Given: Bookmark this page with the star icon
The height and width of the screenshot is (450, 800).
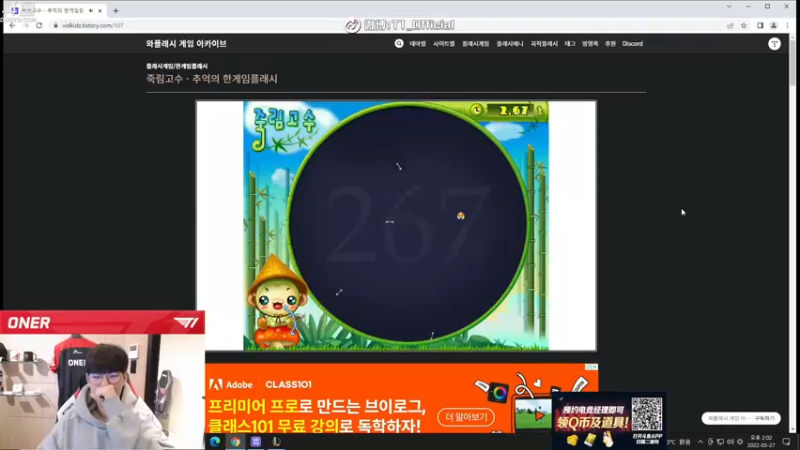Looking at the screenshot, I should tap(744, 26).
